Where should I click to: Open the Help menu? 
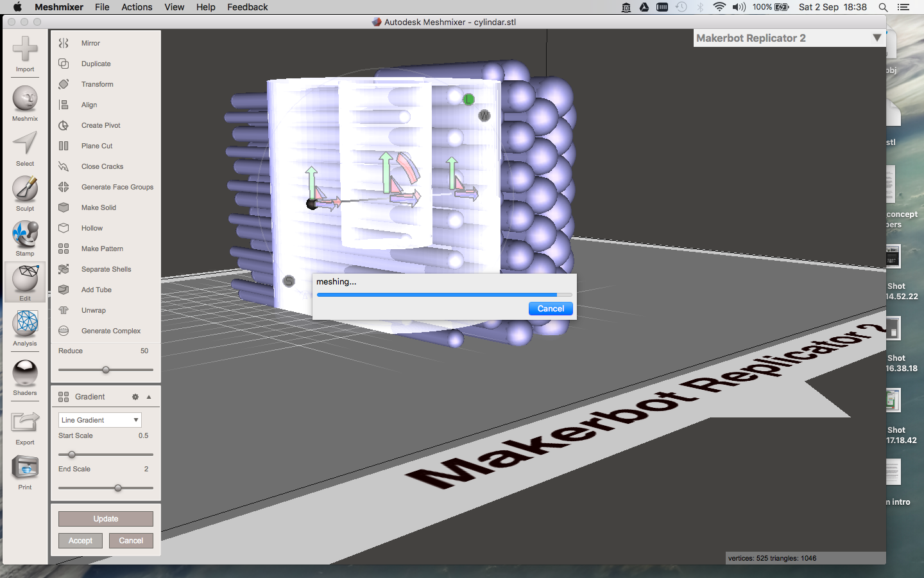206,7
